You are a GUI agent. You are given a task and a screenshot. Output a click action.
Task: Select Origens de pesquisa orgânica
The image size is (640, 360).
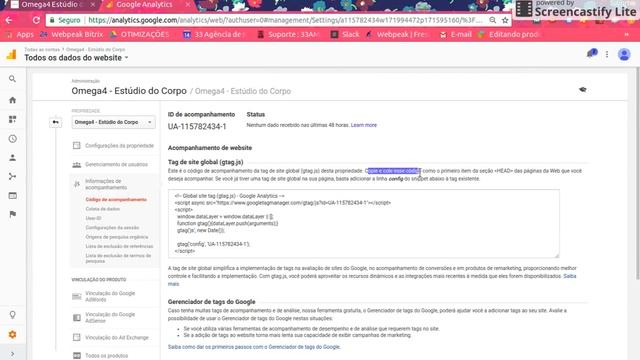click(117, 237)
